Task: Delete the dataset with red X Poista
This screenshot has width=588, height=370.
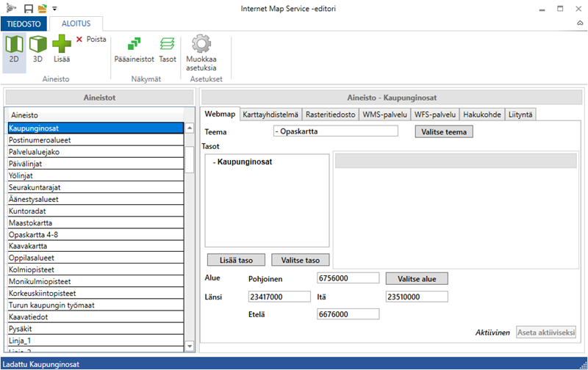Action: click(91, 39)
